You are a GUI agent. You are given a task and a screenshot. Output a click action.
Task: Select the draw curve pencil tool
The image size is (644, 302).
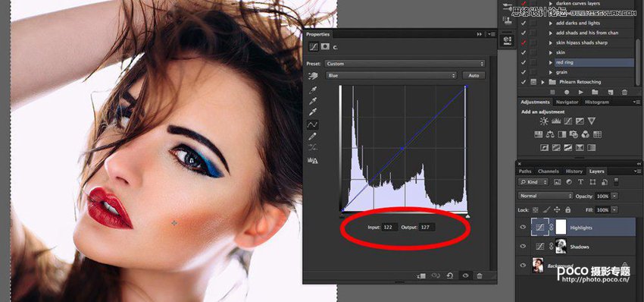pos(313,136)
